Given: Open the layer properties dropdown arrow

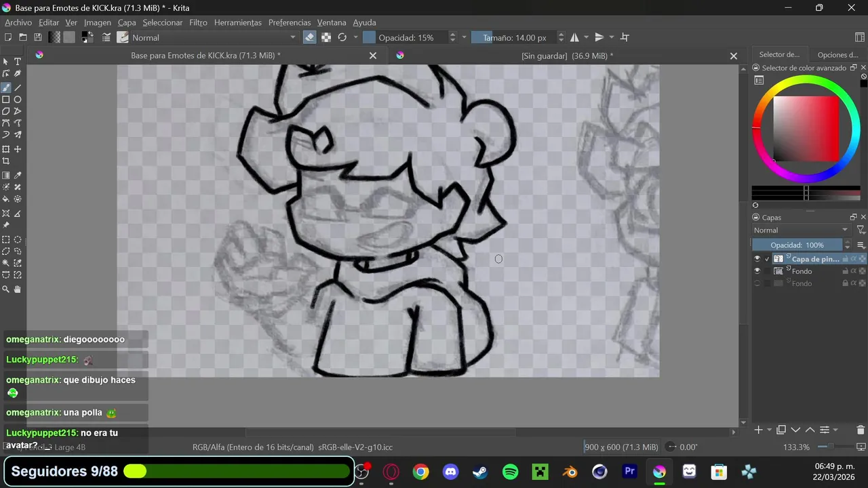Looking at the screenshot, I should (x=835, y=430).
